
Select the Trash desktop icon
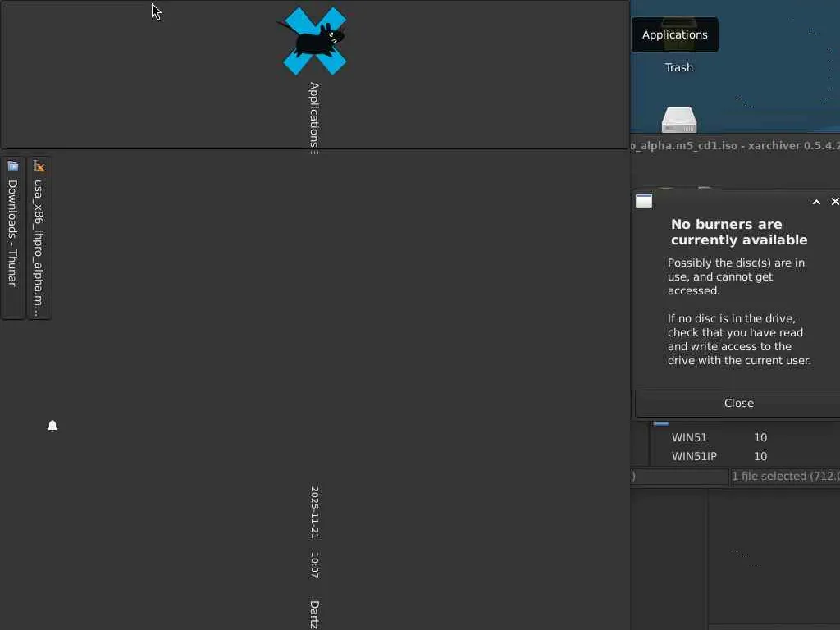(678, 67)
